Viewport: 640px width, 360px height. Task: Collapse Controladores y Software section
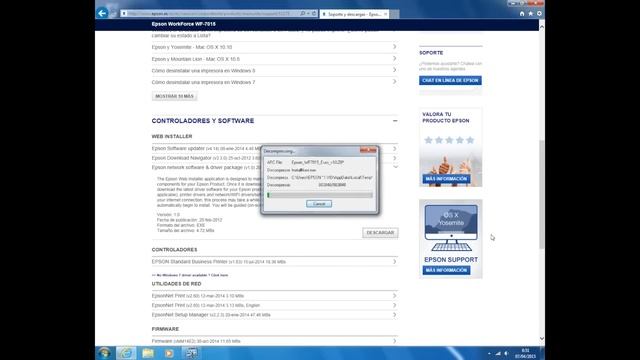(395, 121)
